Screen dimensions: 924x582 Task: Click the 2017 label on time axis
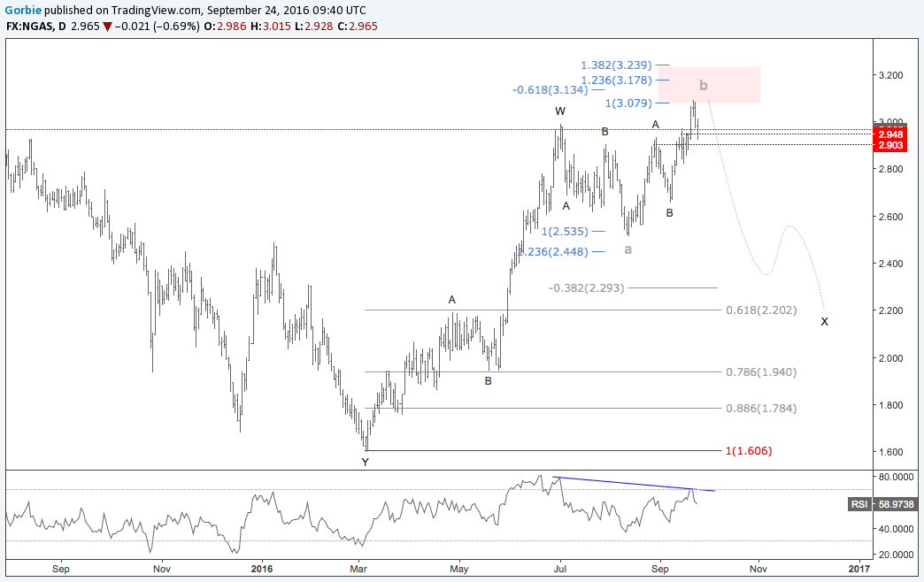pos(859,569)
